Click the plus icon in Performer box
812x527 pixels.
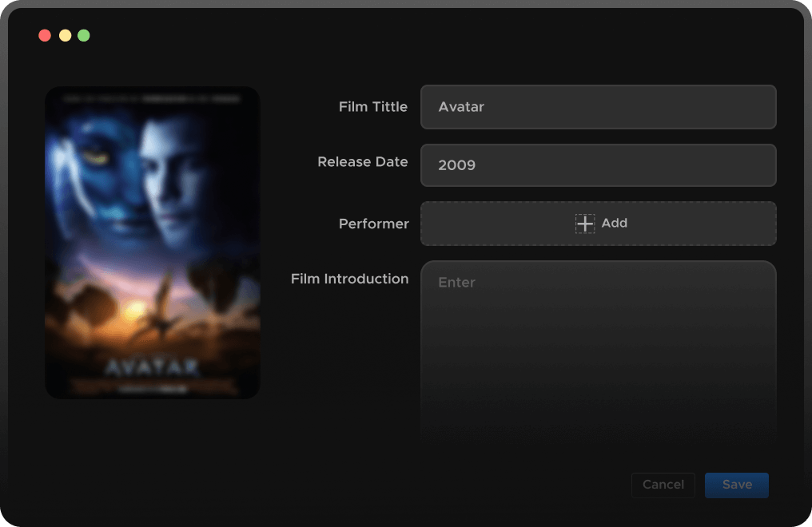pos(585,224)
